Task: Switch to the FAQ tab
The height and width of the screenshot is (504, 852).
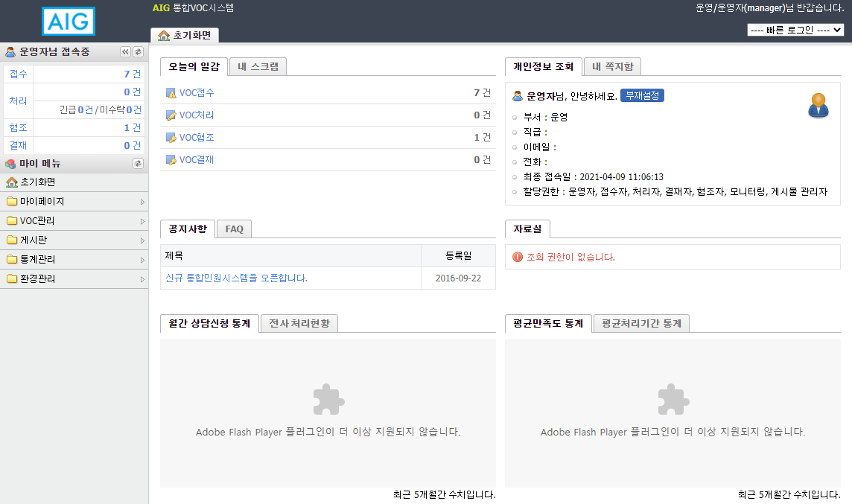Action: click(235, 229)
